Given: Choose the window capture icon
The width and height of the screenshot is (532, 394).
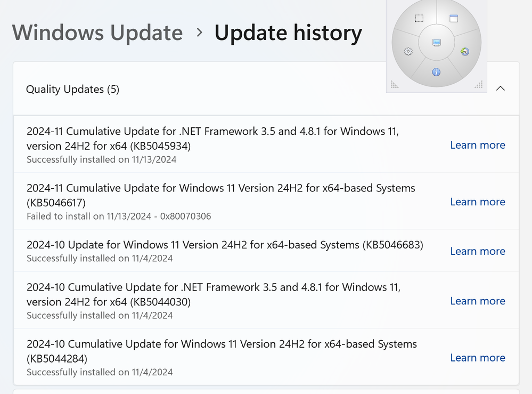Looking at the screenshot, I should point(454,18).
